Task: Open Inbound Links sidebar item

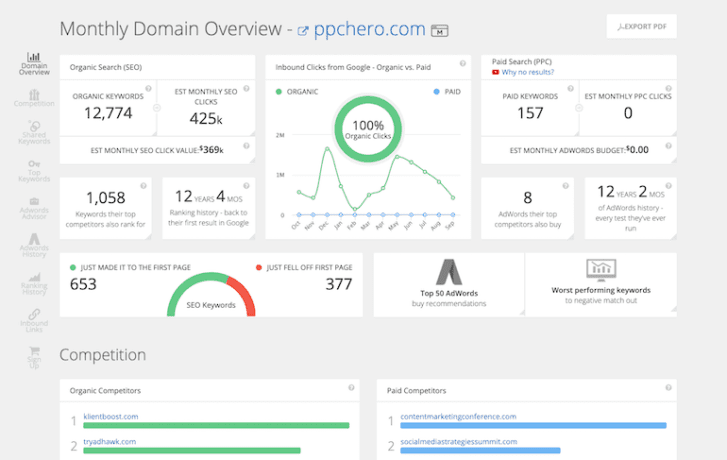Action: click(x=34, y=320)
